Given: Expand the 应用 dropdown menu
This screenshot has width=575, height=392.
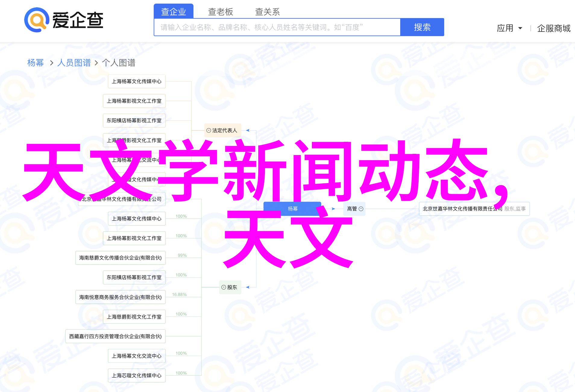Looking at the screenshot, I should (x=509, y=28).
